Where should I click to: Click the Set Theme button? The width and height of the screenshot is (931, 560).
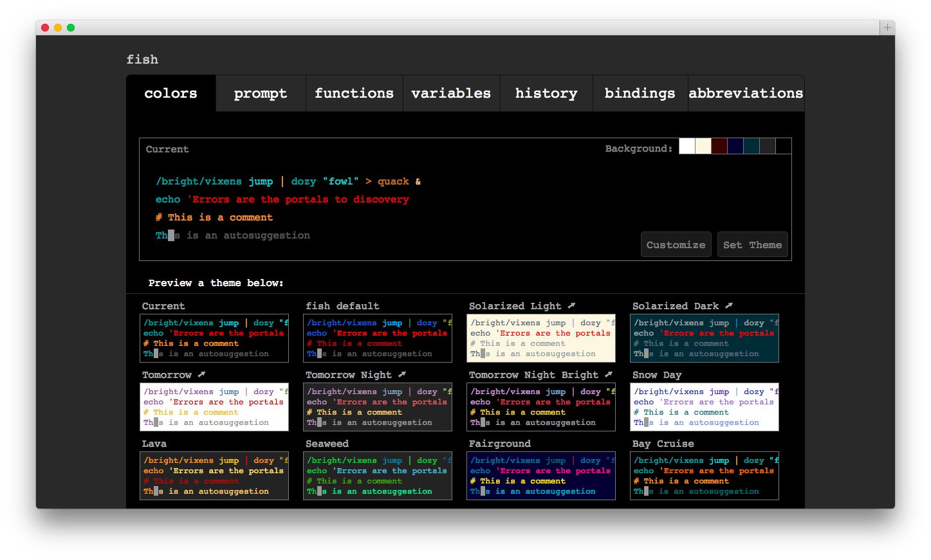coord(752,244)
